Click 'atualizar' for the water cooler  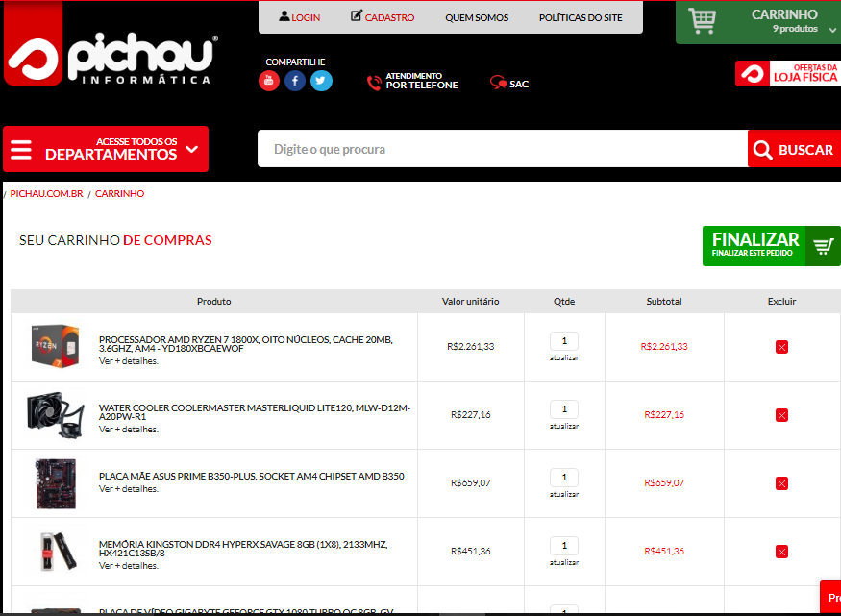click(x=563, y=426)
